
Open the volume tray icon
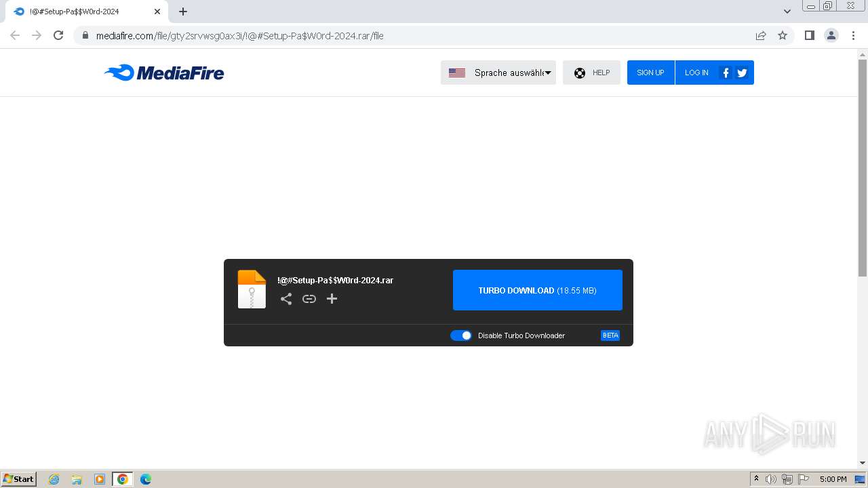coord(771,479)
